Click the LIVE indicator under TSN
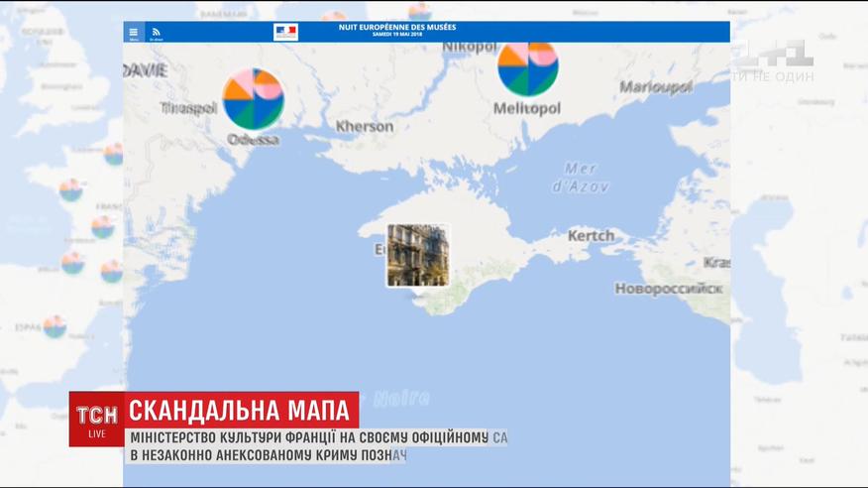 tap(96, 434)
